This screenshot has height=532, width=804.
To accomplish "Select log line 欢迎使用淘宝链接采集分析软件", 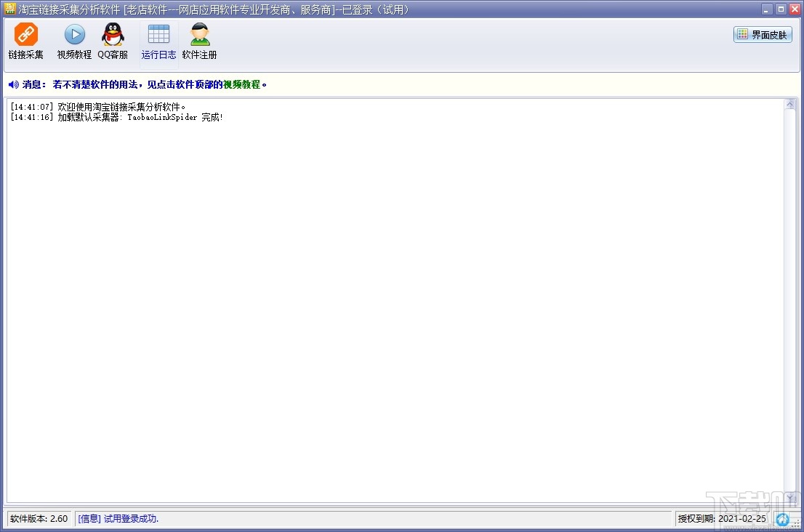I will (98, 107).
